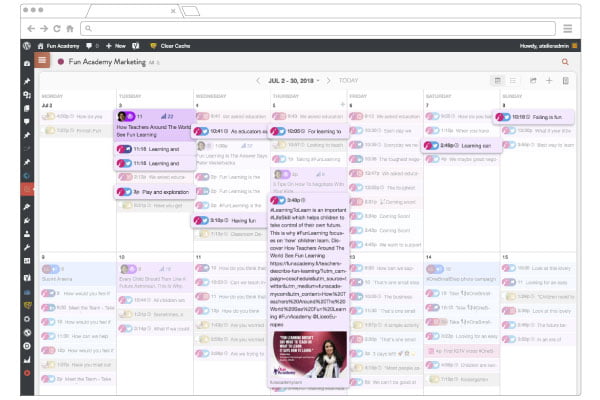The image size is (600, 400).
Task: Open Comments in the sidebar
Action: click(27, 122)
